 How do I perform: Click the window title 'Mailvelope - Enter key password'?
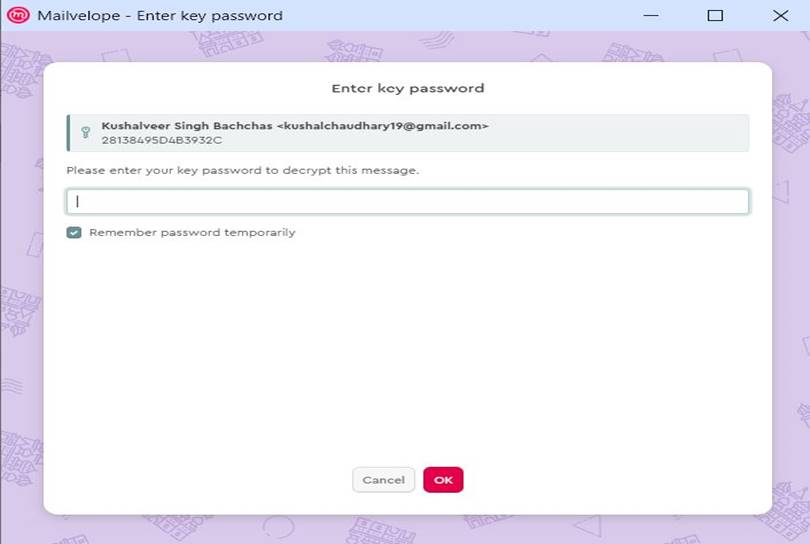[160, 15]
